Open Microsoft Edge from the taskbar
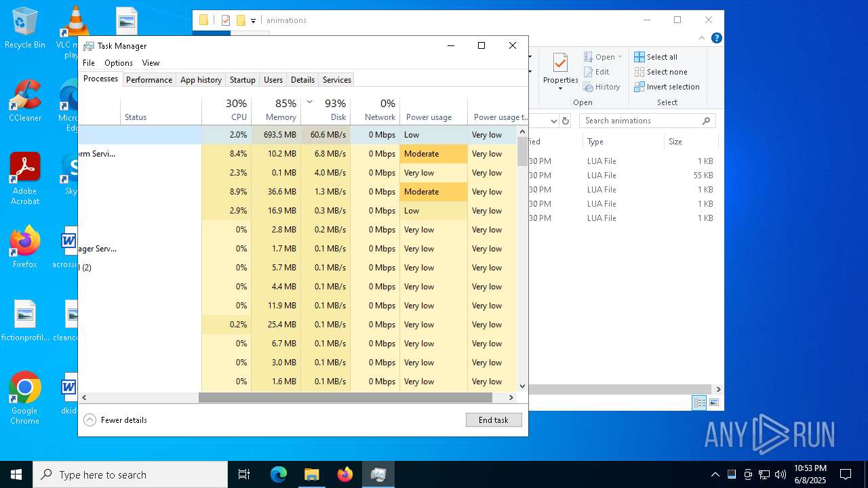Screen dimensions: 868x488 (x=279, y=474)
